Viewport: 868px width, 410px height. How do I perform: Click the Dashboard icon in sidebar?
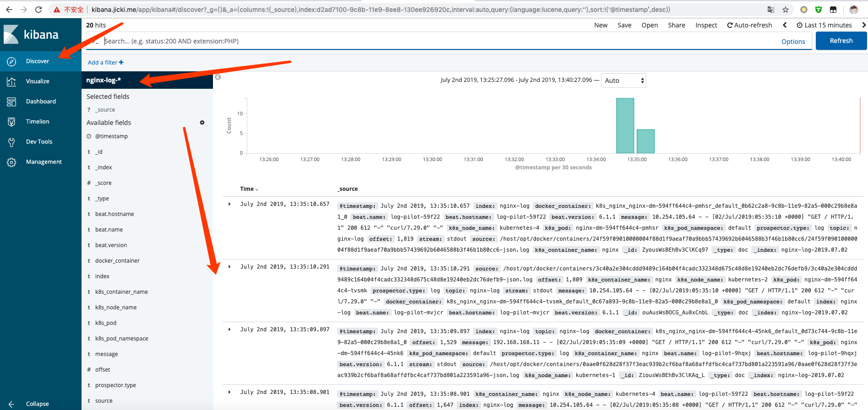[11, 102]
